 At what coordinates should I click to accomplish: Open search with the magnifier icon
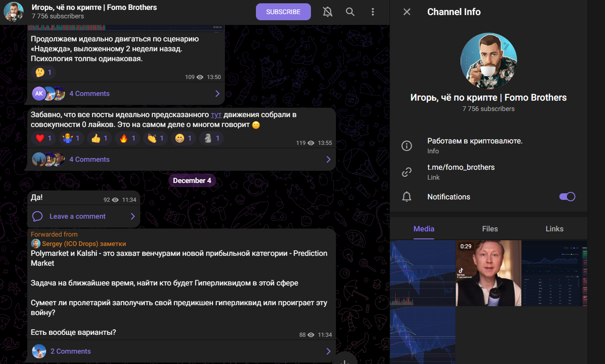click(350, 12)
